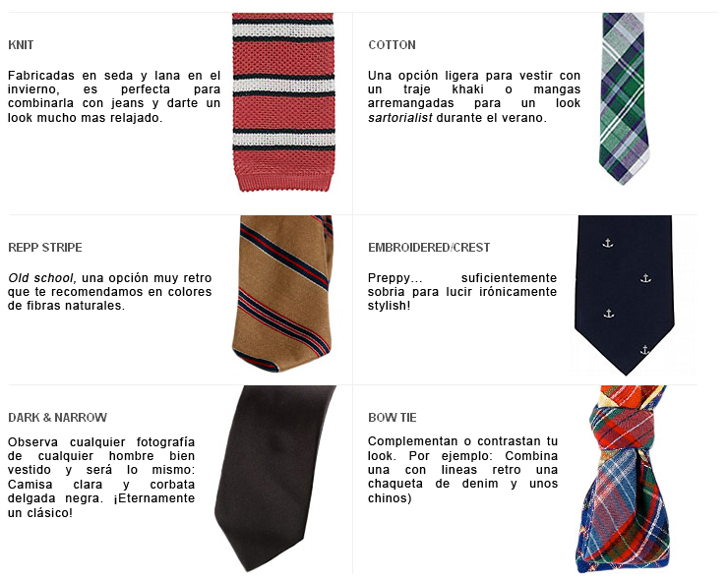
Task: Click the dark narrow black tie image
Action: pyautogui.click(x=274, y=479)
